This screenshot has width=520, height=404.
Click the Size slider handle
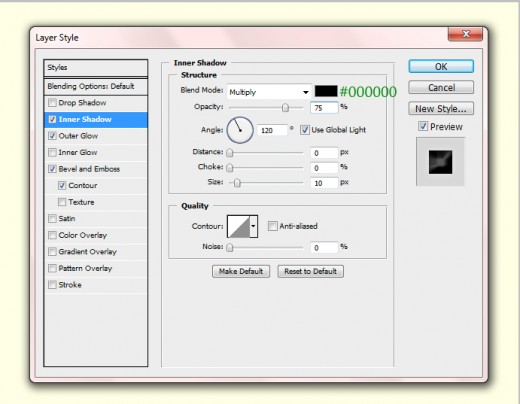coord(237,183)
